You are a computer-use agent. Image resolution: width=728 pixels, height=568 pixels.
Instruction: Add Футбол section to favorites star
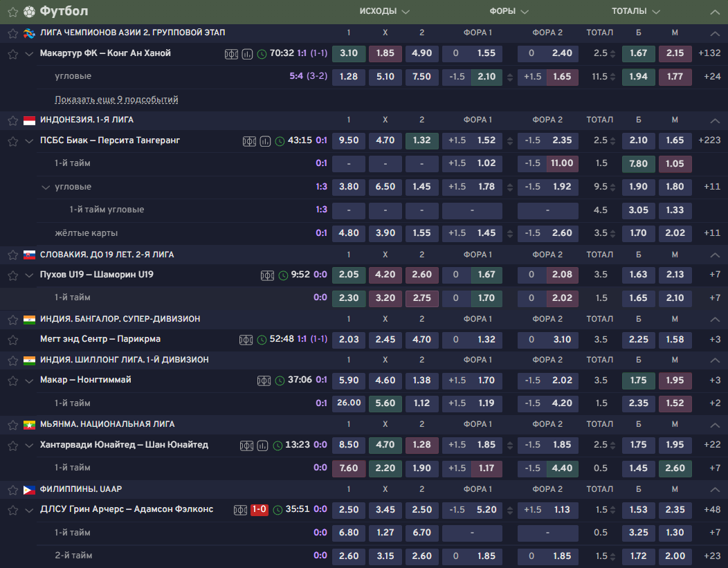pos(12,12)
